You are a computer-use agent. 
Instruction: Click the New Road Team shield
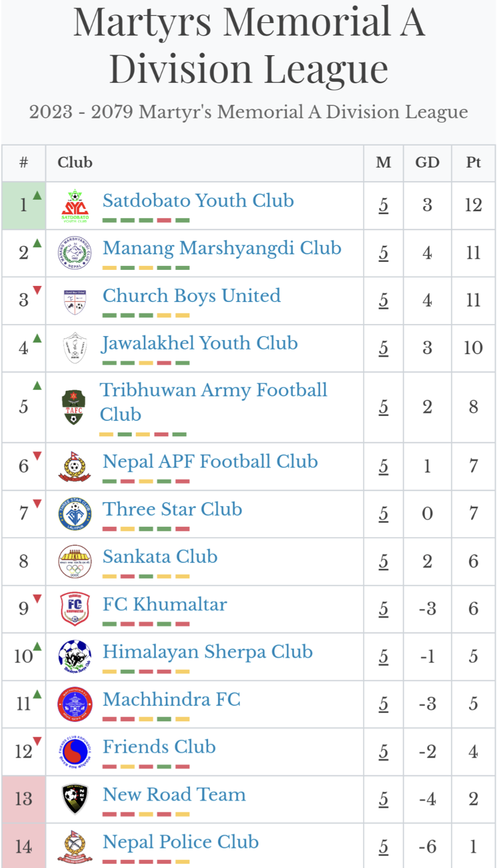tap(75, 799)
